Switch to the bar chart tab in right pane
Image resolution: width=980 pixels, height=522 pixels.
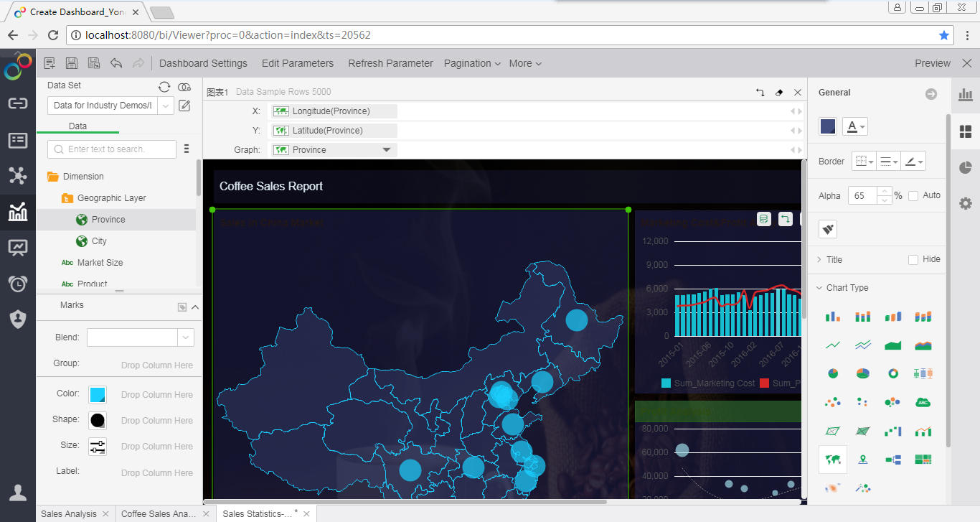point(966,95)
